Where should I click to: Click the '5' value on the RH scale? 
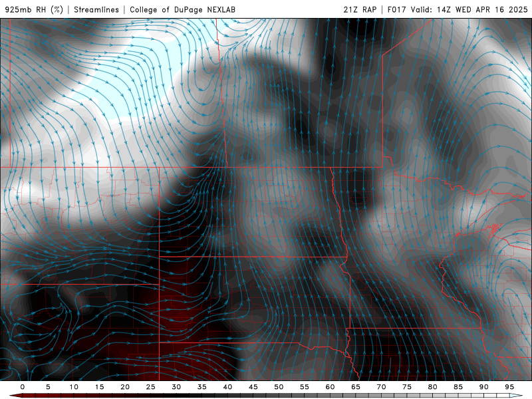point(48,387)
